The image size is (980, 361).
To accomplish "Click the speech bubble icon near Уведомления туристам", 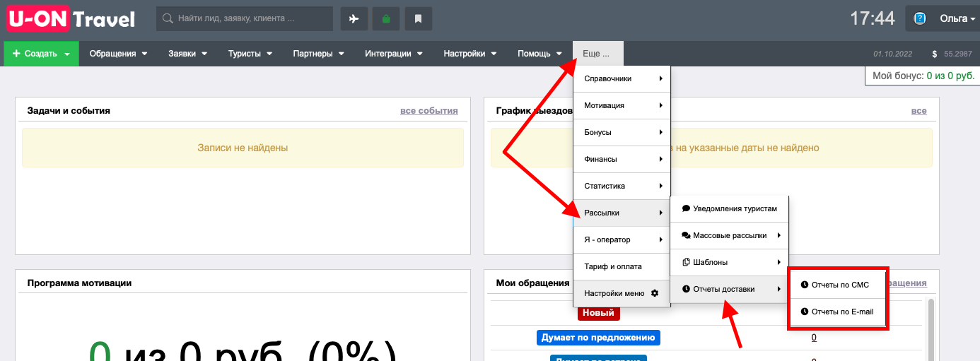I will (686, 208).
